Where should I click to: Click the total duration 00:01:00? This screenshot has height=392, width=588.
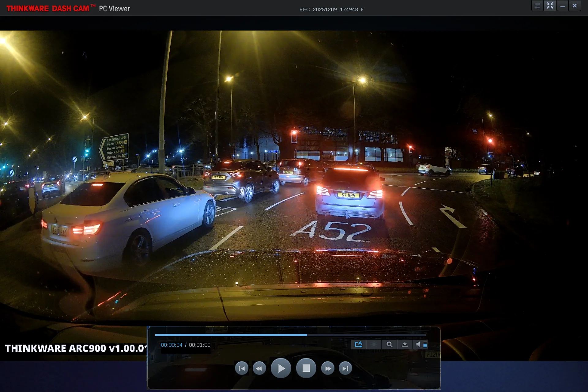[199, 345]
